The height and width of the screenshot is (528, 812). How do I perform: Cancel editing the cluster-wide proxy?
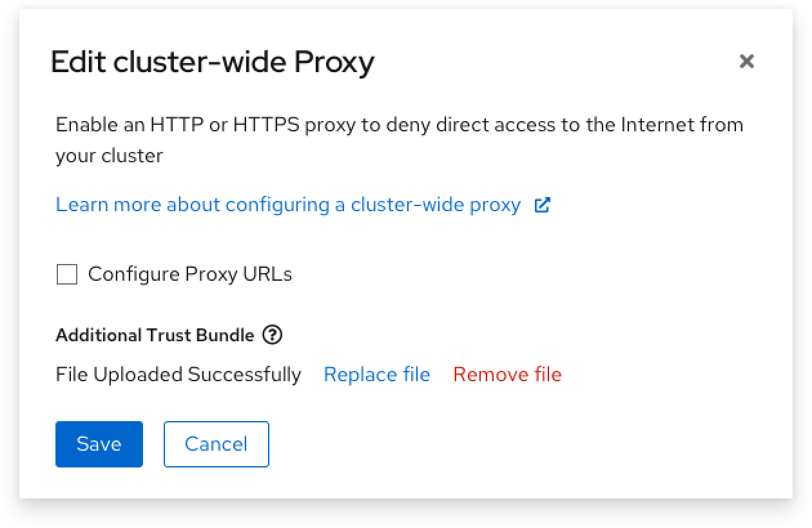point(217,444)
